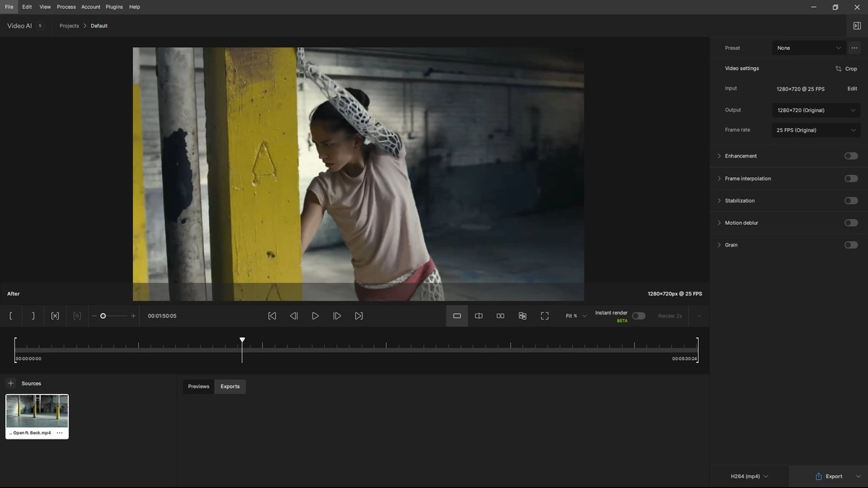Open the Output resolution dropdown

(x=816, y=110)
